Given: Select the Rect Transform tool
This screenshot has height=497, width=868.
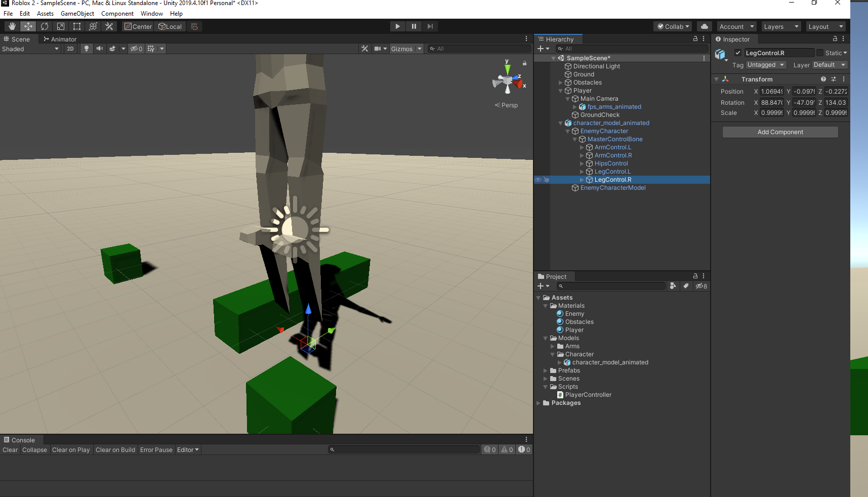Looking at the screenshot, I should pyautogui.click(x=77, y=26).
